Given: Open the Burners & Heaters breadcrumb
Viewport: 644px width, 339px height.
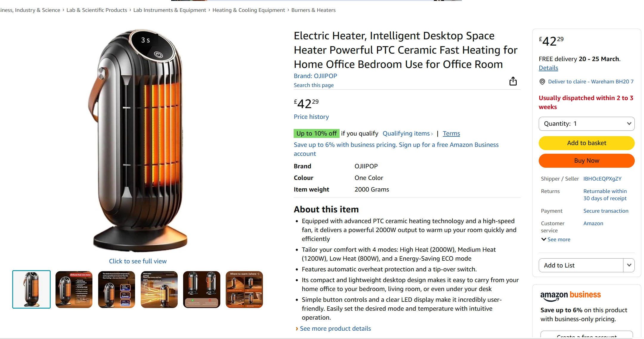Looking at the screenshot, I should [313, 10].
